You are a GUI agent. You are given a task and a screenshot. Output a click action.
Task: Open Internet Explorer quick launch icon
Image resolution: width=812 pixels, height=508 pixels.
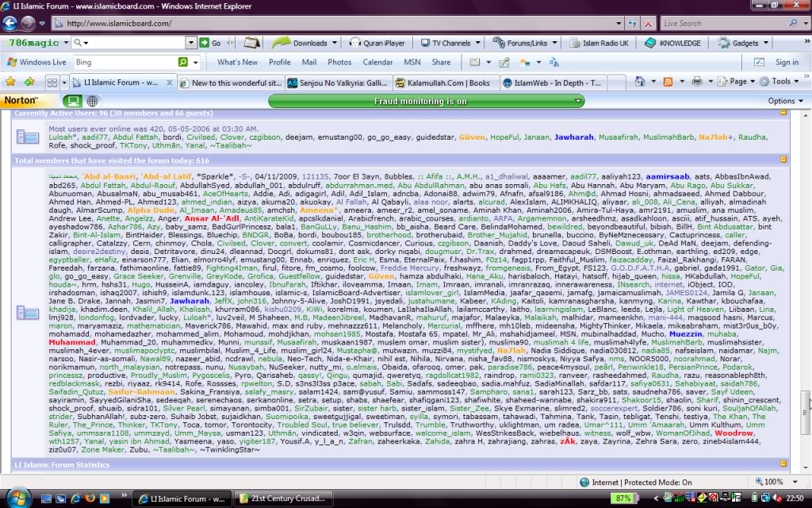tap(75, 498)
